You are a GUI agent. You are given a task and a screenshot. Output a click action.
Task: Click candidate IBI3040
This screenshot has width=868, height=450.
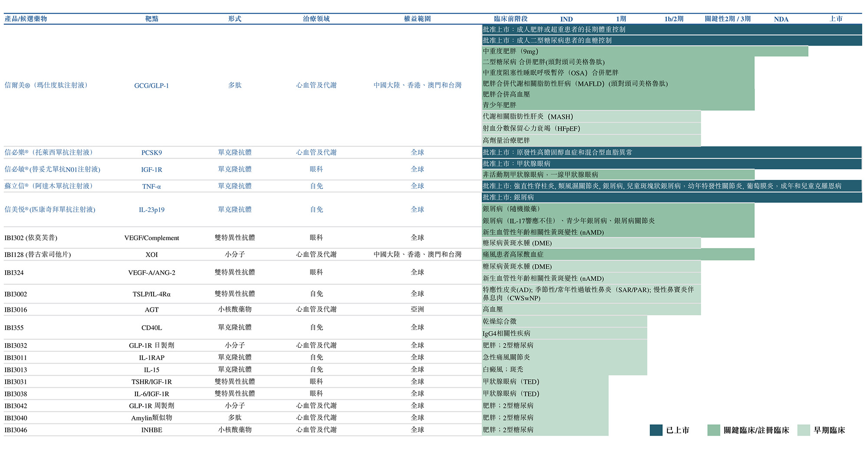click(16, 418)
